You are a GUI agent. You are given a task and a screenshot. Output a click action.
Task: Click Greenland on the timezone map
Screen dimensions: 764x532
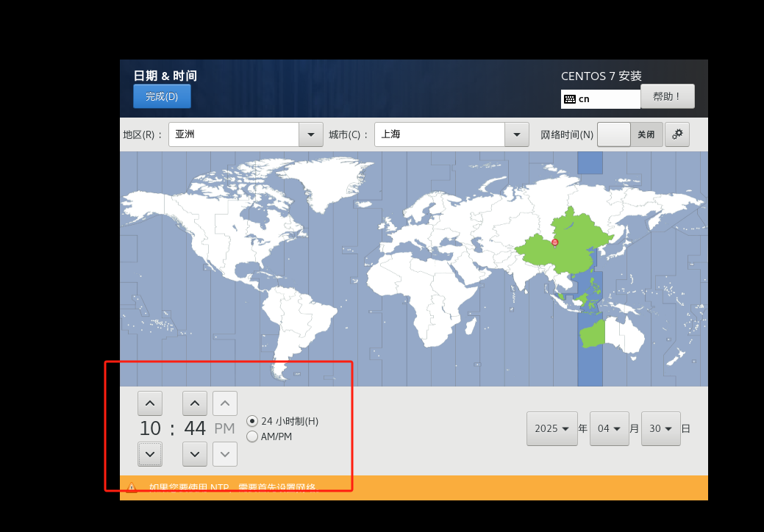coord(326,182)
